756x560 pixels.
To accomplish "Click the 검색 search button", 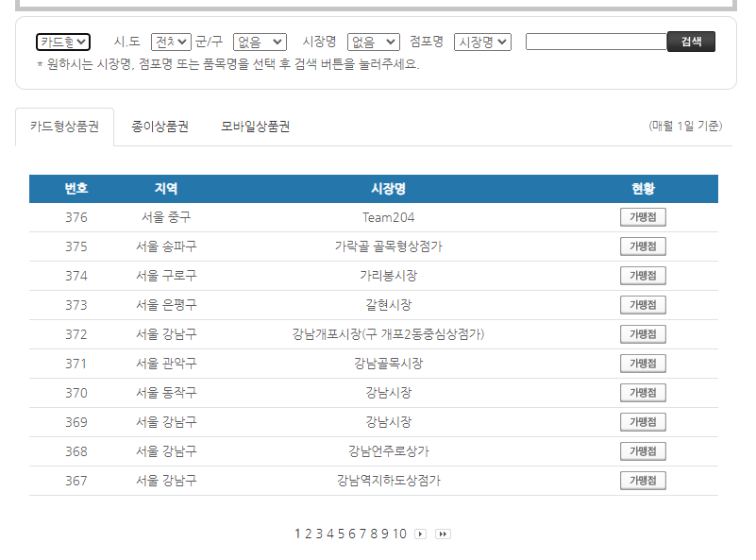I will click(x=692, y=41).
